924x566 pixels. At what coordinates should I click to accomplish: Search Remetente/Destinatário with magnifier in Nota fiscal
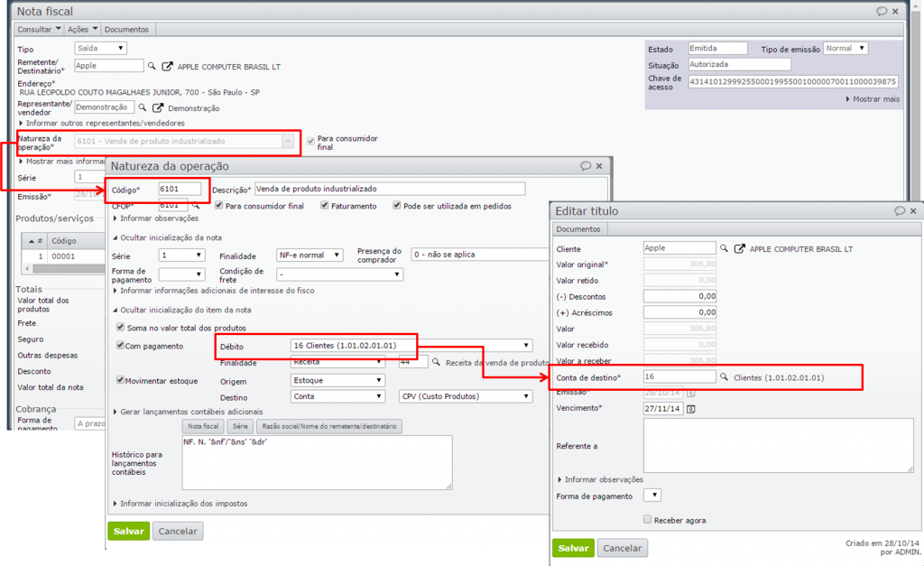(x=152, y=66)
